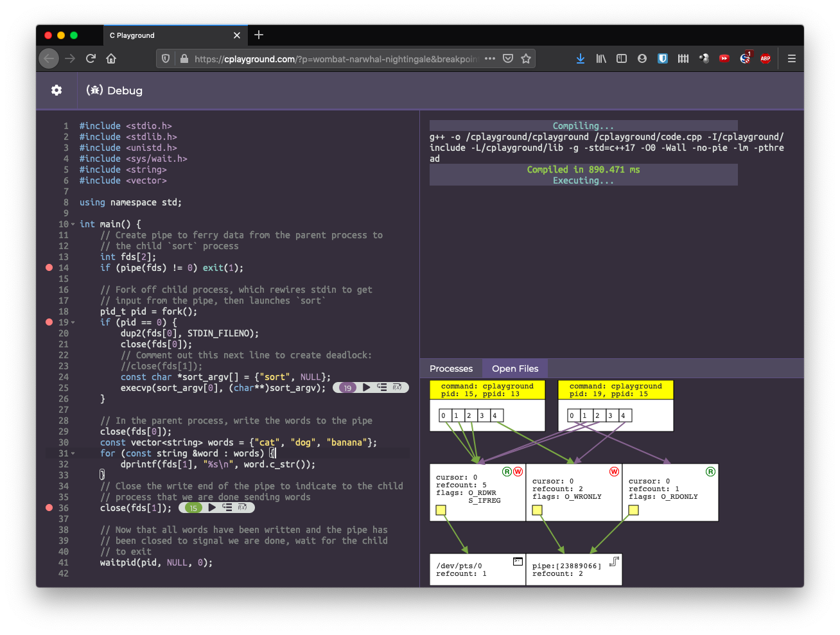This screenshot has height=635, width=840.
Task: Switch to the Open Files tab
Action: (x=514, y=368)
